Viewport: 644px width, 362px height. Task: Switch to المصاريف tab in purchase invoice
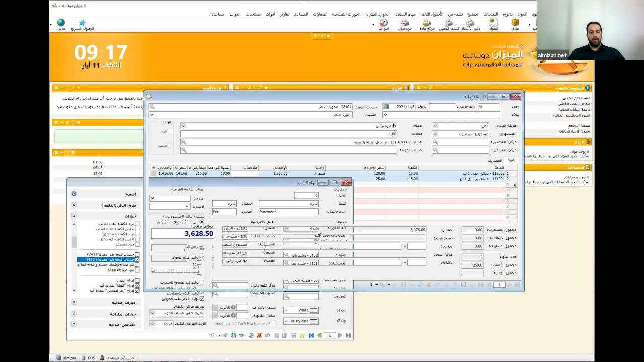(x=495, y=160)
